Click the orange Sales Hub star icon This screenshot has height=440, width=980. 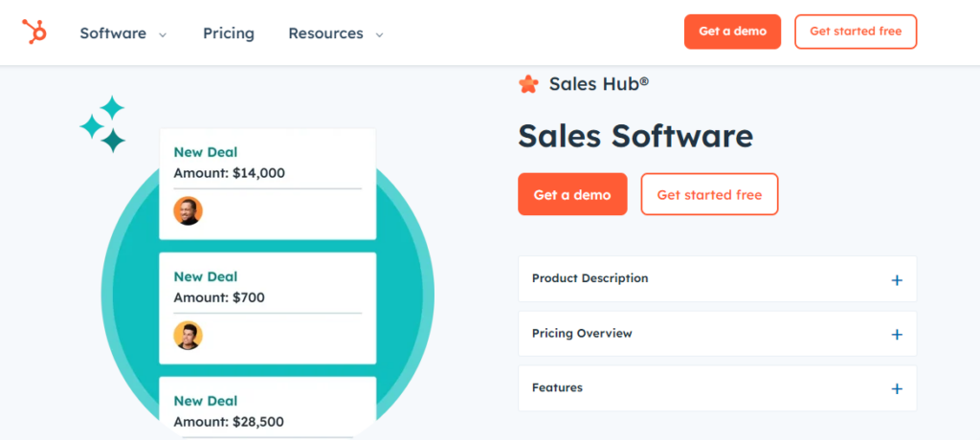pos(528,84)
